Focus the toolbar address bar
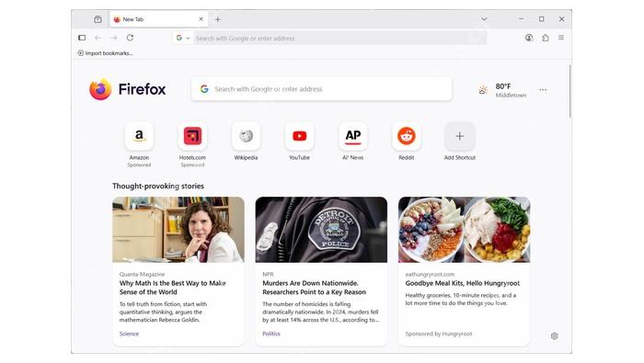The width and height of the screenshot is (644, 363). pyautogui.click(x=339, y=39)
